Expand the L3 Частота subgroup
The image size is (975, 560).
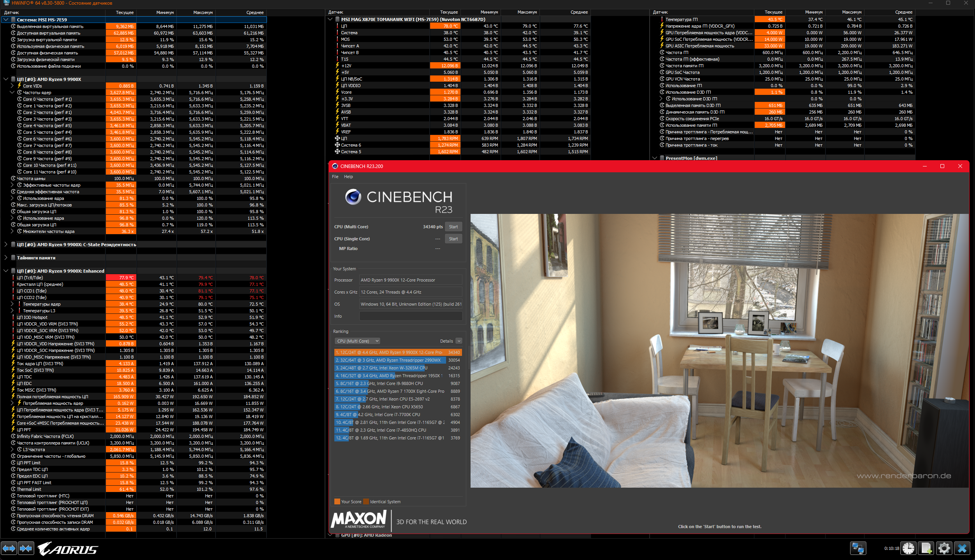[12, 450]
